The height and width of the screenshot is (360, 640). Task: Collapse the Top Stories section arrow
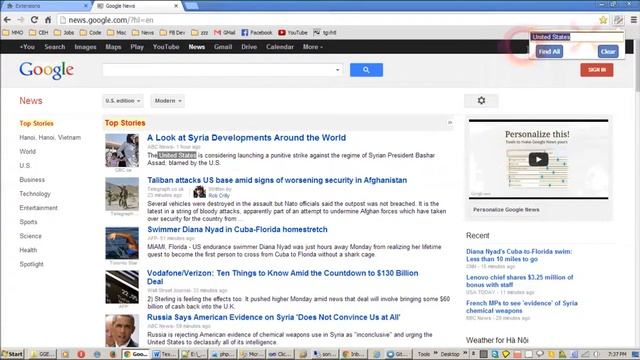(450, 122)
